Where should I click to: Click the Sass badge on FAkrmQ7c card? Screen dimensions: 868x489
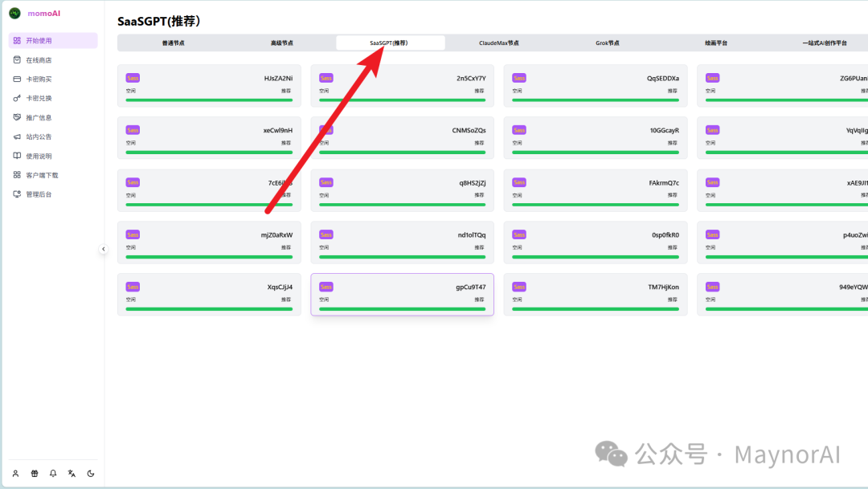pyautogui.click(x=519, y=182)
